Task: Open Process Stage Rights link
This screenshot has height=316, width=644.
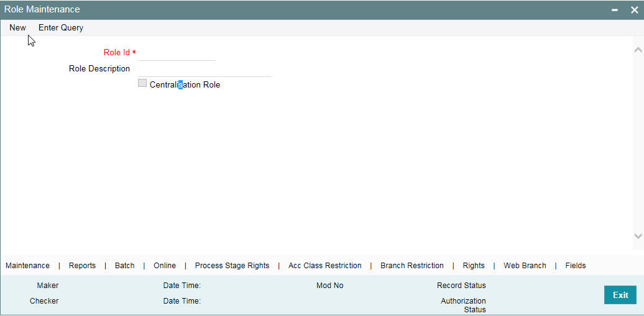Action: [232, 266]
